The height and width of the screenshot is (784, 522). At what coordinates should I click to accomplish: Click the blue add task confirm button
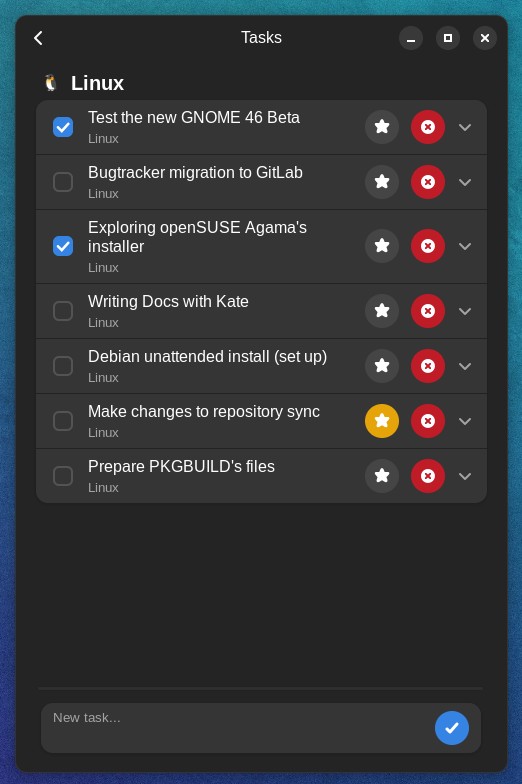[452, 728]
